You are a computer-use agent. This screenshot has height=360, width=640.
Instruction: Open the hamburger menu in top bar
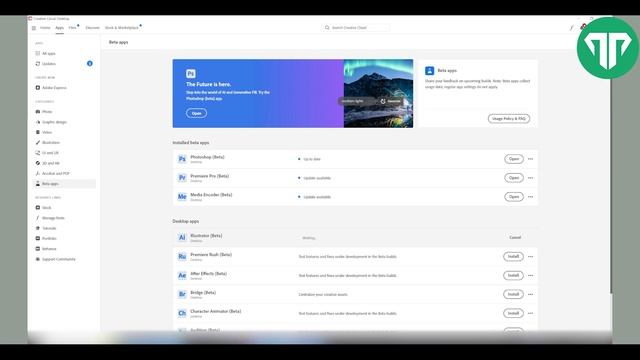tap(34, 28)
